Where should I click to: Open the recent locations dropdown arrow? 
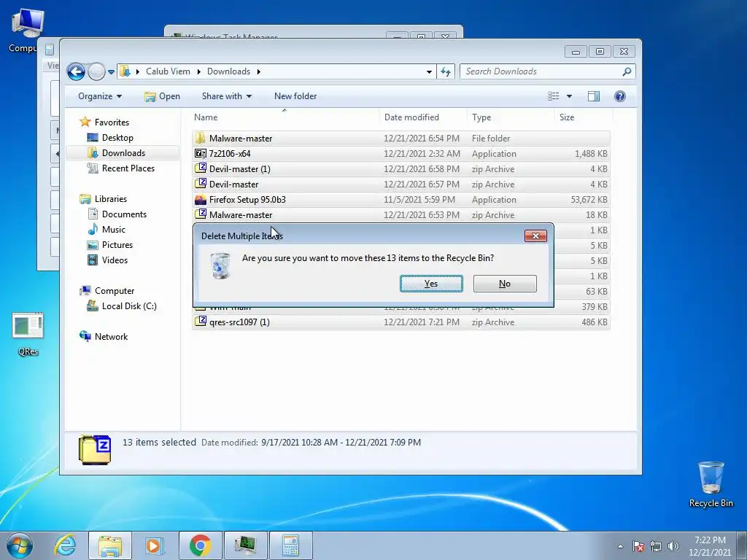[x=111, y=72]
